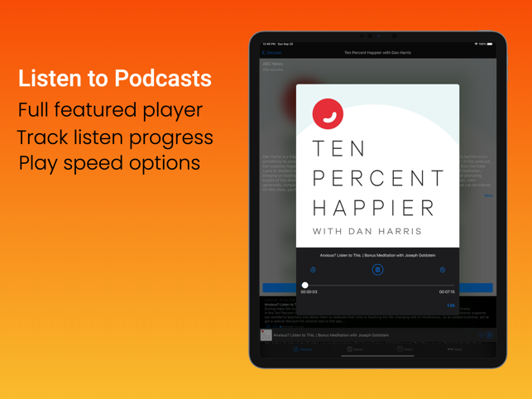The image size is (532, 399).
Task: Pause the episode in the player popup
Action: pos(377,269)
